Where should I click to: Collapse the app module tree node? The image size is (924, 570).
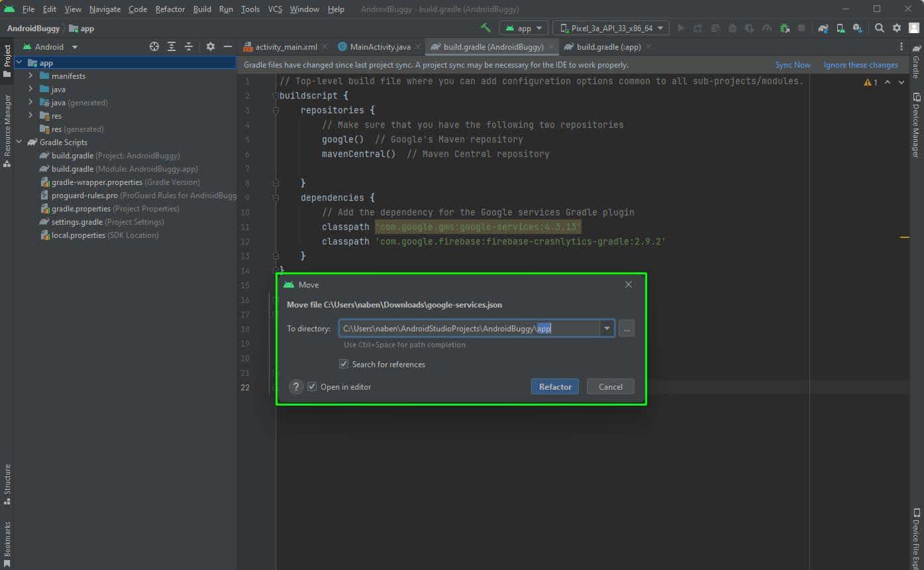coord(19,62)
